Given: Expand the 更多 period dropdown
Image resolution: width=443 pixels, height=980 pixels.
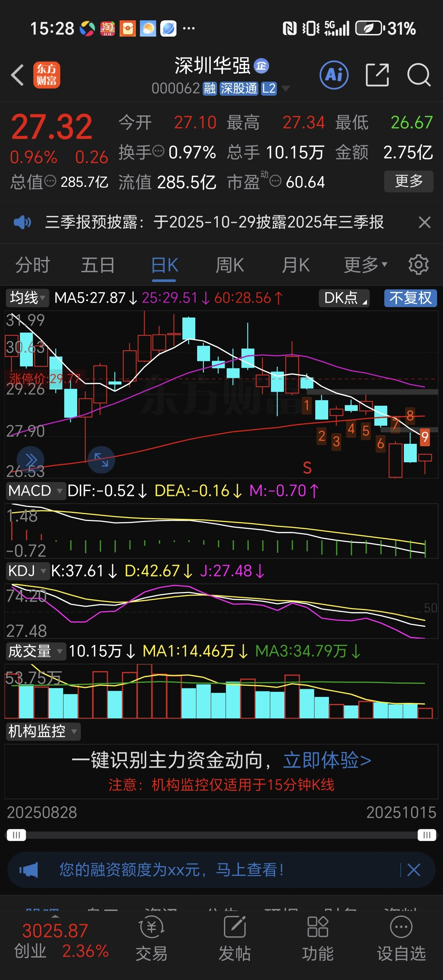Looking at the screenshot, I should (x=365, y=265).
